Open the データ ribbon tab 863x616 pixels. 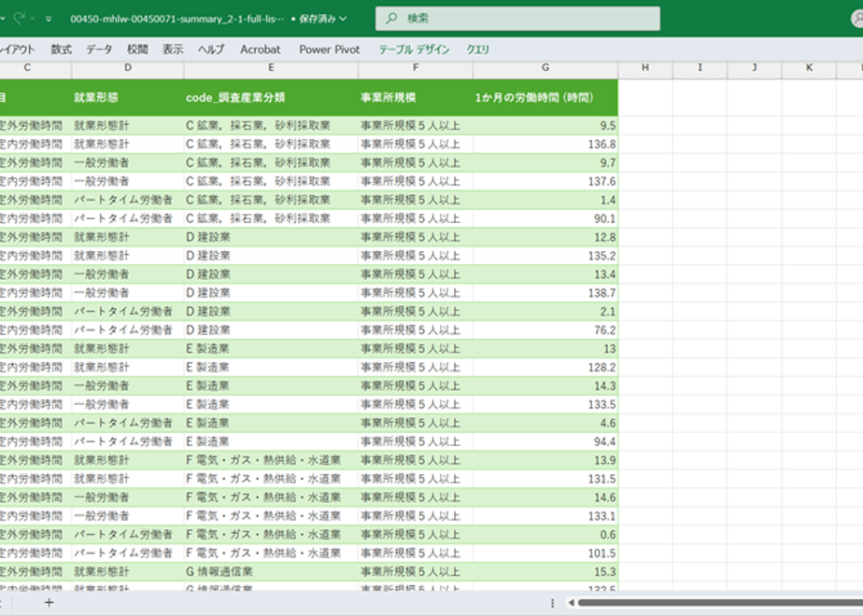99,49
